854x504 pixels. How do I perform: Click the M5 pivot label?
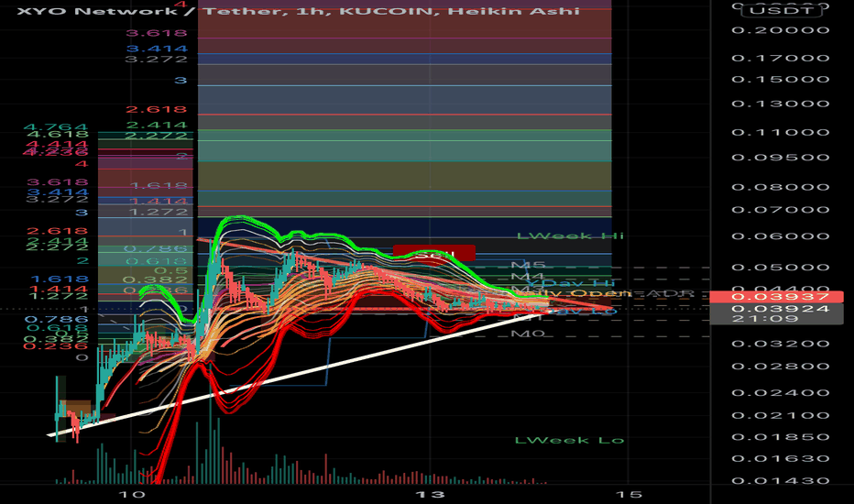(x=528, y=266)
